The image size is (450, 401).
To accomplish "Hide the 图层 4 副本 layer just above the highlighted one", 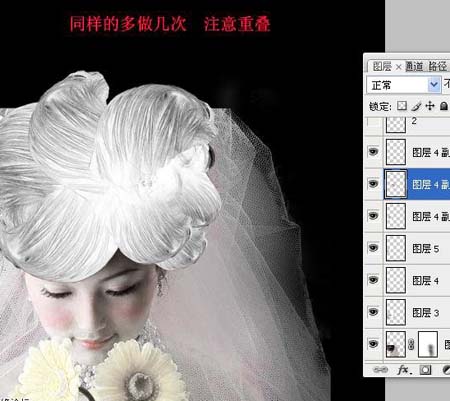I will (x=373, y=152).
